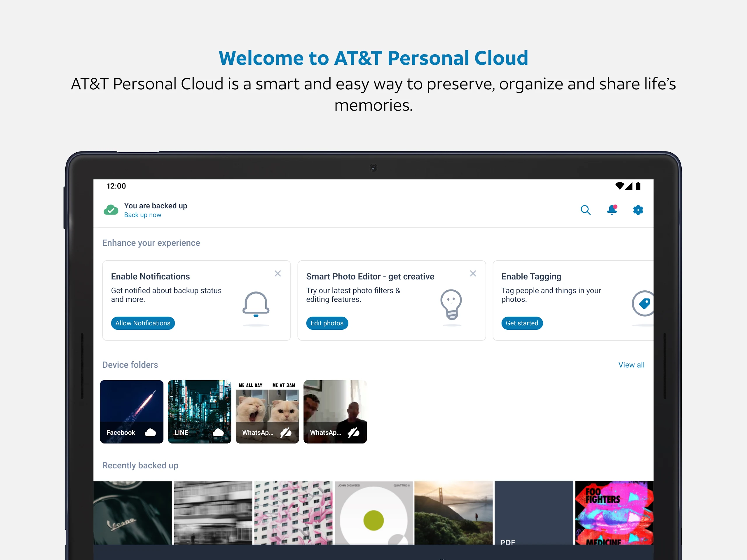Open the Facebook device folder
747x560 pixels.
pos(132,412)
